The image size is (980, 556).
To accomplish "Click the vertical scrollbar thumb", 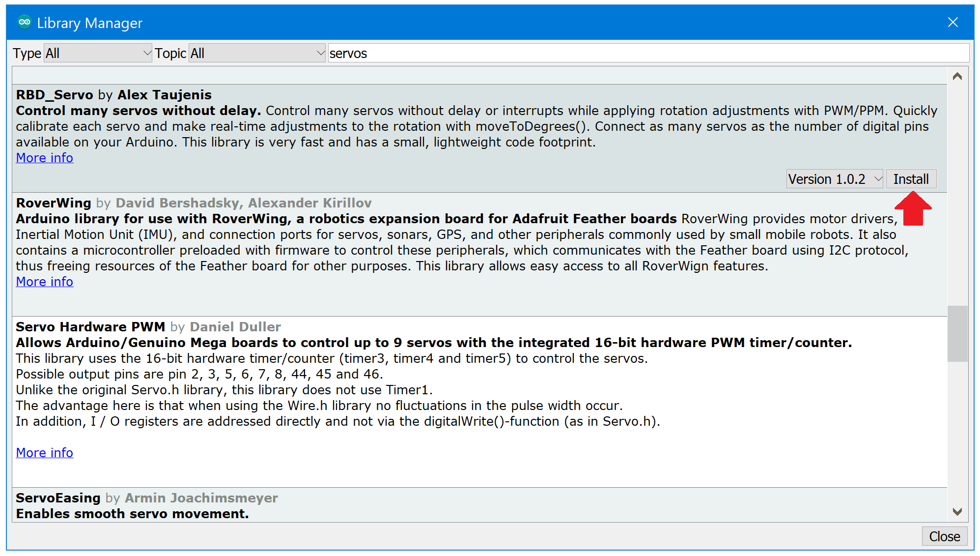I will coord(957,334).
